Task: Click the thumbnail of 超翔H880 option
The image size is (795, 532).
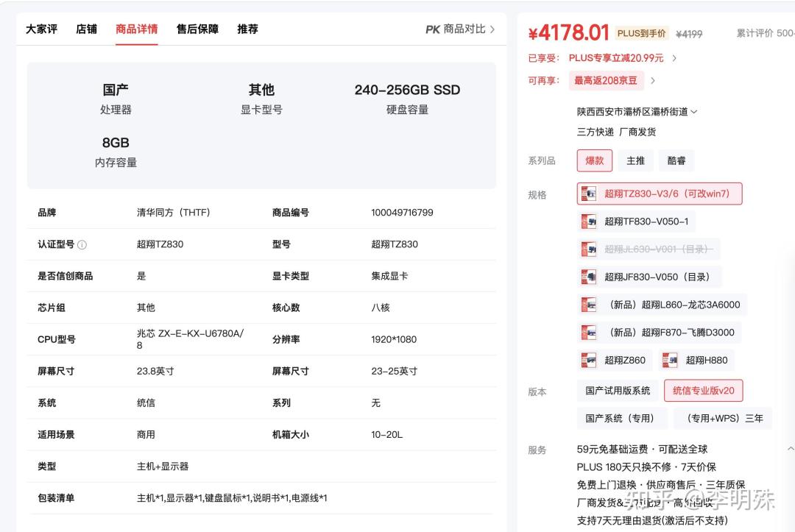Action: click(x=670, y=361)
